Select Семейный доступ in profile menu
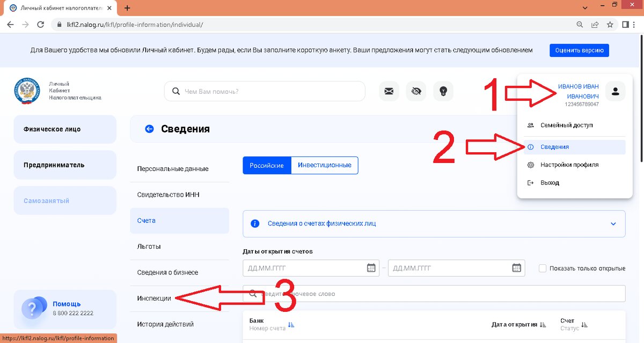 coord(574,125)
